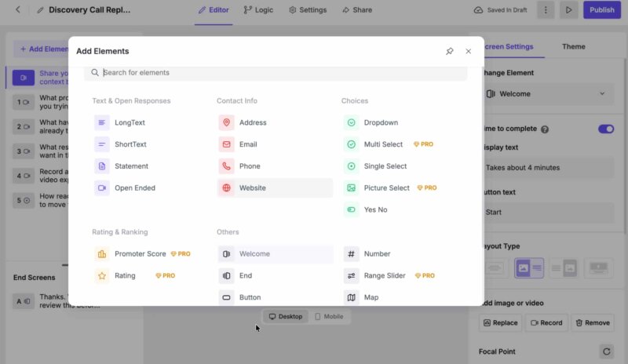Switch preview to Mobile
Viewport: 628px width, 364px height.
329,316
